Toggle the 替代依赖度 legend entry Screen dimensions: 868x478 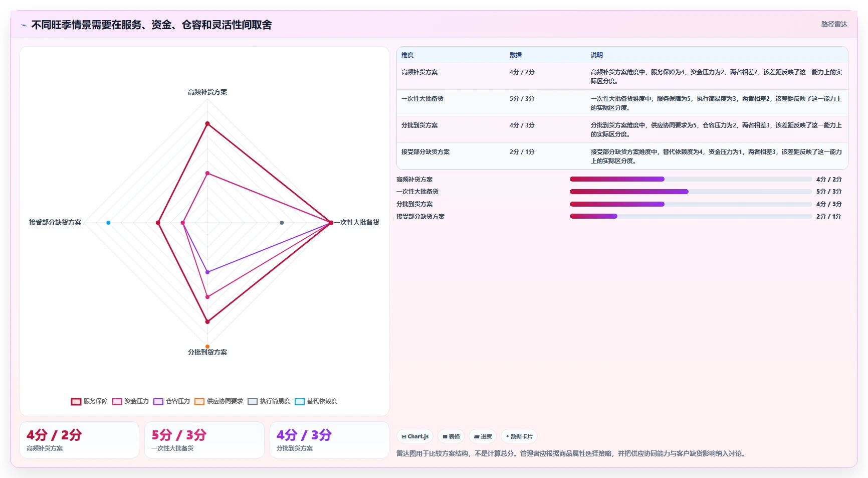(x=316, y=401)
